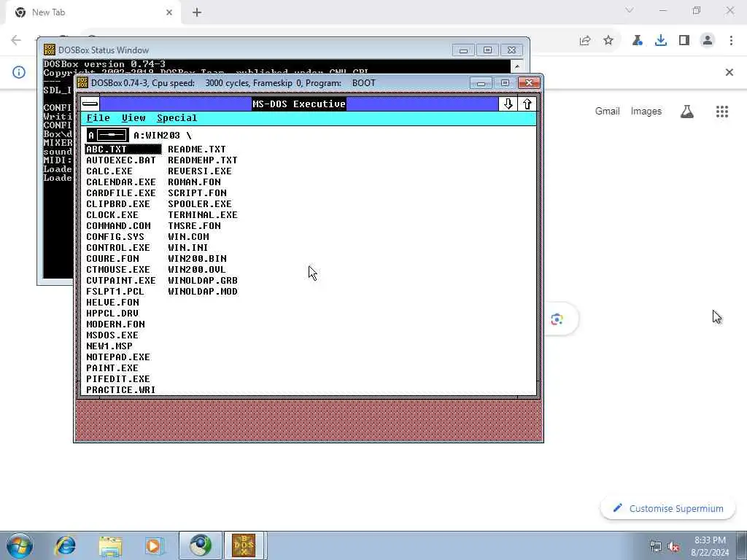Viewport: 747px width, 560px height.
Task: Select HELVE.FON file
Action: 113,303
